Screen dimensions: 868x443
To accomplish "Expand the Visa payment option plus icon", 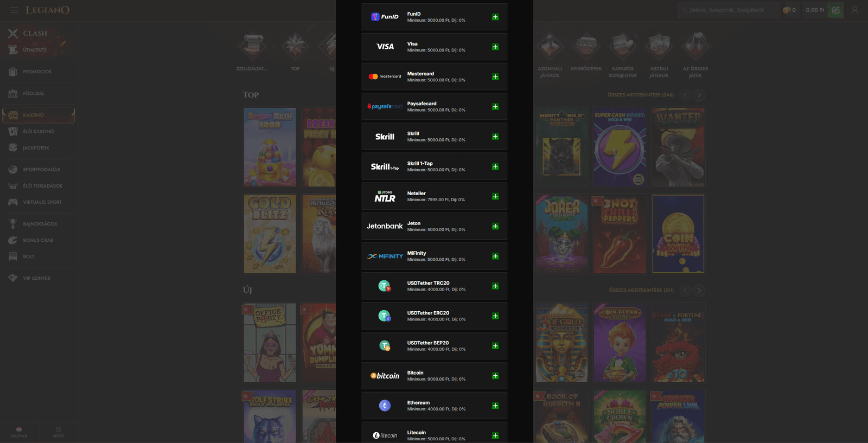I will (x=495, y=47).
